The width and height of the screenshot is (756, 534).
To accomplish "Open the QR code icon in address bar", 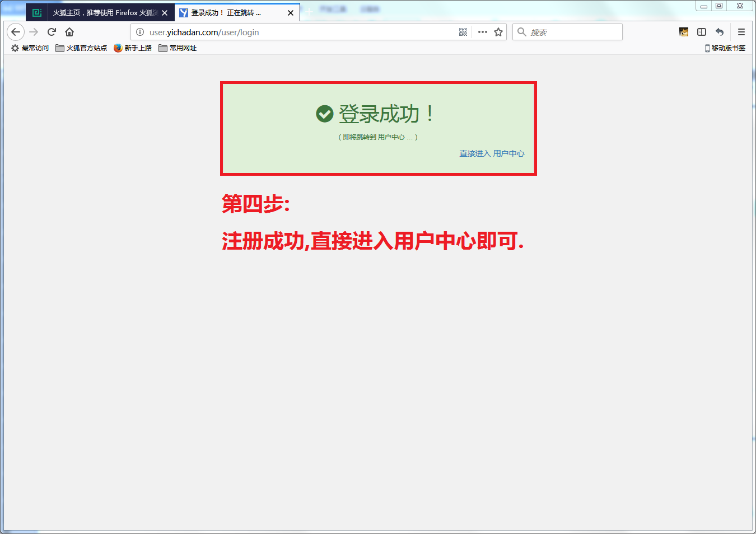I will click(463, 32).
